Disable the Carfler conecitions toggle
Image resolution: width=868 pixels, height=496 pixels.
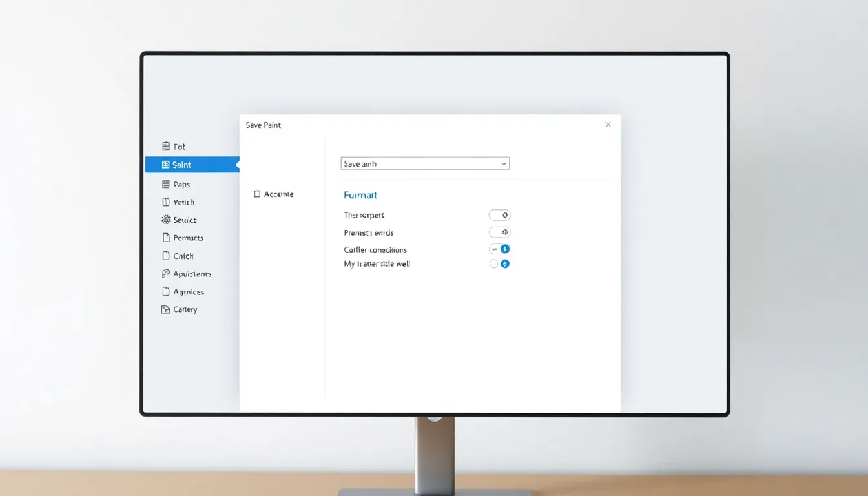(x=499, y=249)
